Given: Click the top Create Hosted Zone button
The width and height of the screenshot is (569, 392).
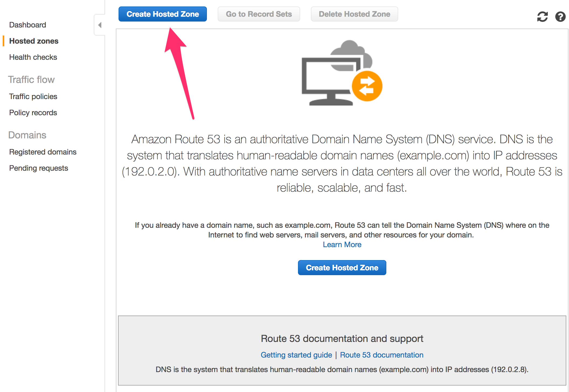Looking at the screenshot, I should (x=163, y=14).
